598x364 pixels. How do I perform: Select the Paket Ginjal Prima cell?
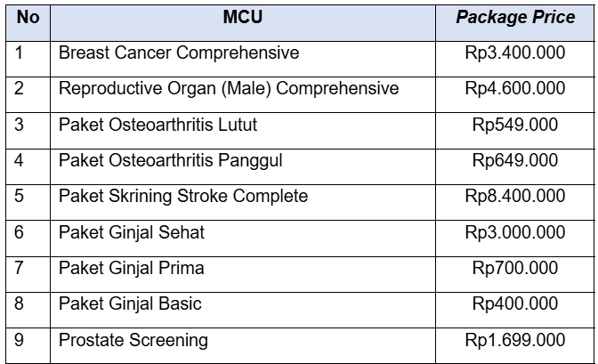point(243,275)
